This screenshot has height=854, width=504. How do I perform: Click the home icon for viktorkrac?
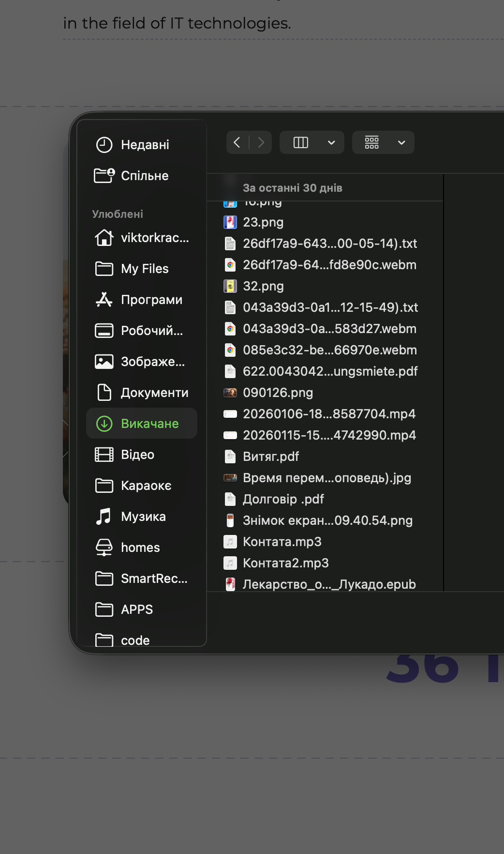pos(104,238)
